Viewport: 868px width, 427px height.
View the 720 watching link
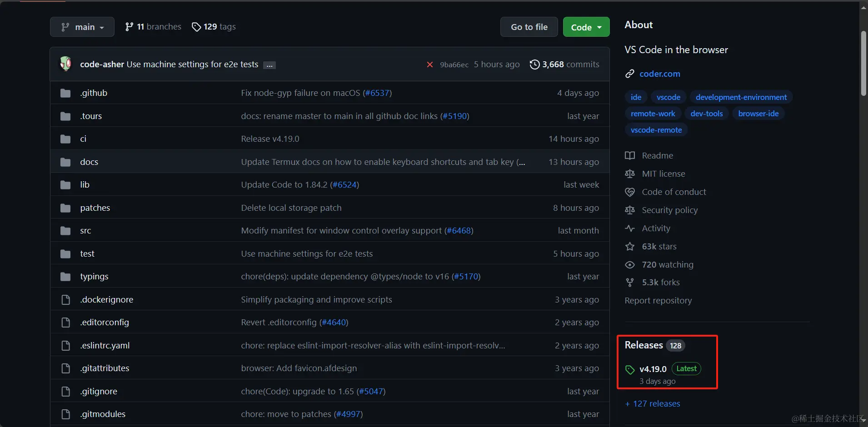(x=659, y=265)
